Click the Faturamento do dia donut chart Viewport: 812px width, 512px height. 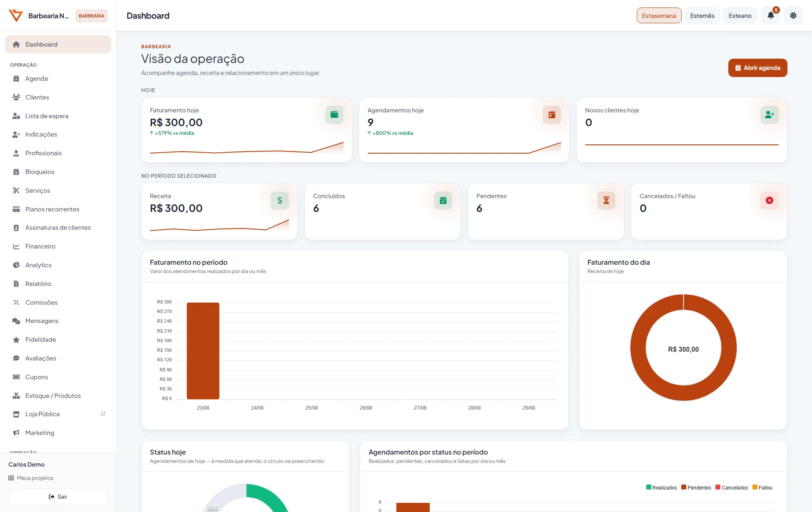pyautogui.click(x=683, y=348)
